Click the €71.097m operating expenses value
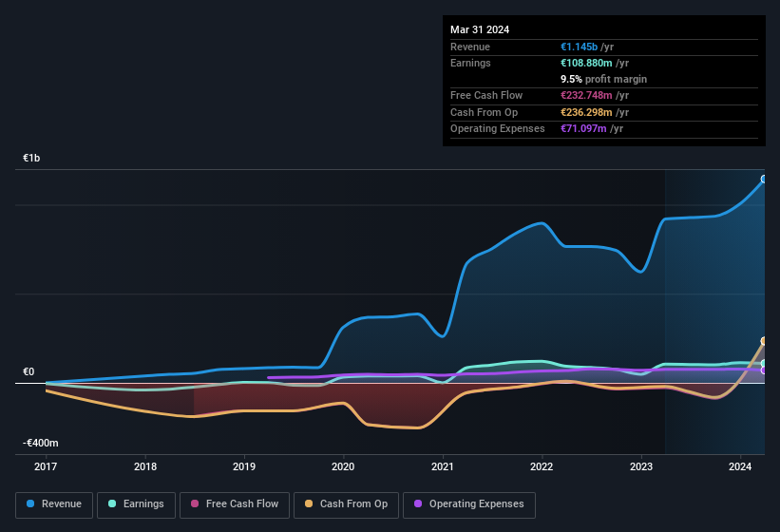The image size is (780, 532). (x=583, y=129)
